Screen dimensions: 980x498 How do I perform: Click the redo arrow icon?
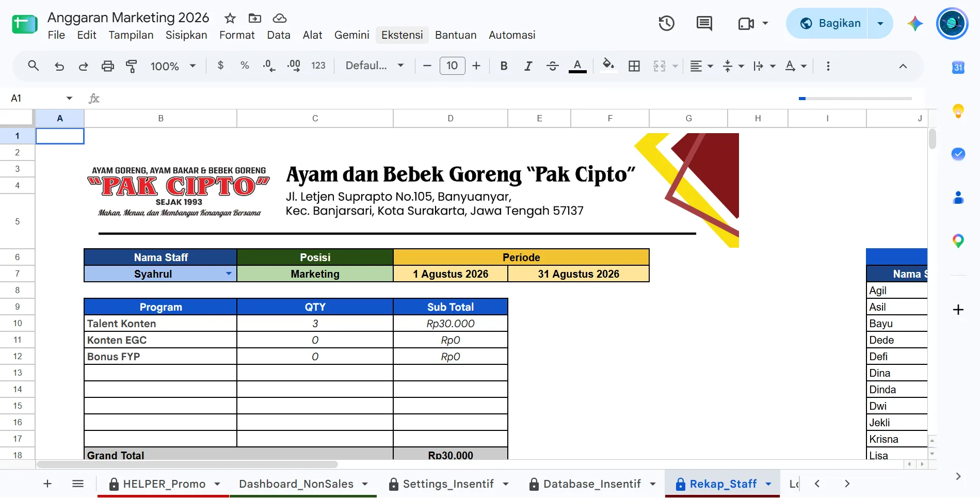83,66
